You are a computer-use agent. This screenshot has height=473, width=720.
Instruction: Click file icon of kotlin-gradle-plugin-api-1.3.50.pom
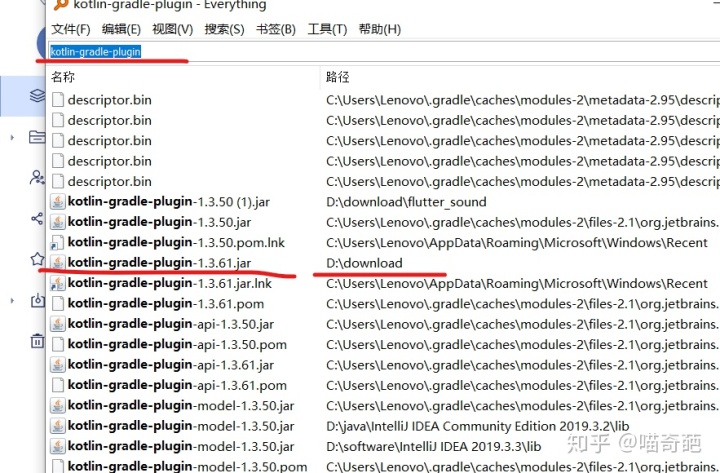pos(58,344)
